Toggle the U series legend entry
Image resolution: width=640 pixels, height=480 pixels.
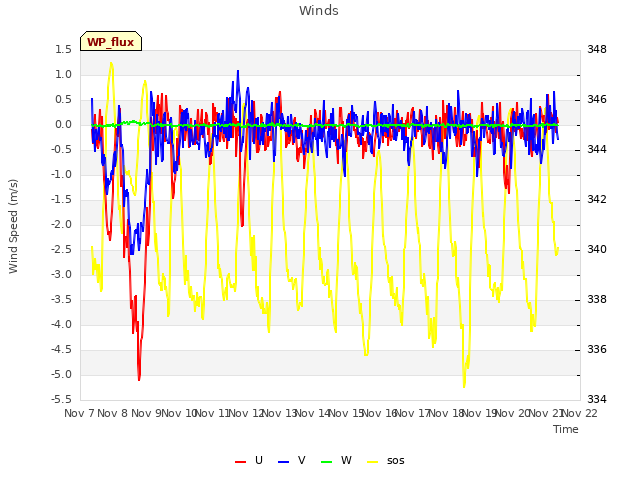point(249,460)
